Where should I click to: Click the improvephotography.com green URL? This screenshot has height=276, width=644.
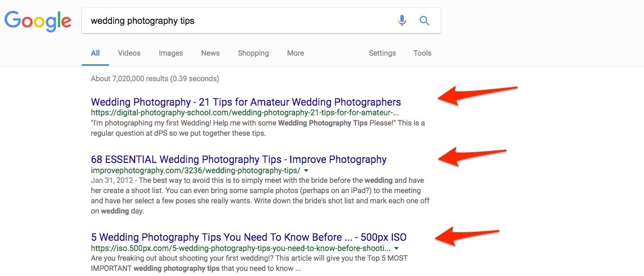point(195,170)
